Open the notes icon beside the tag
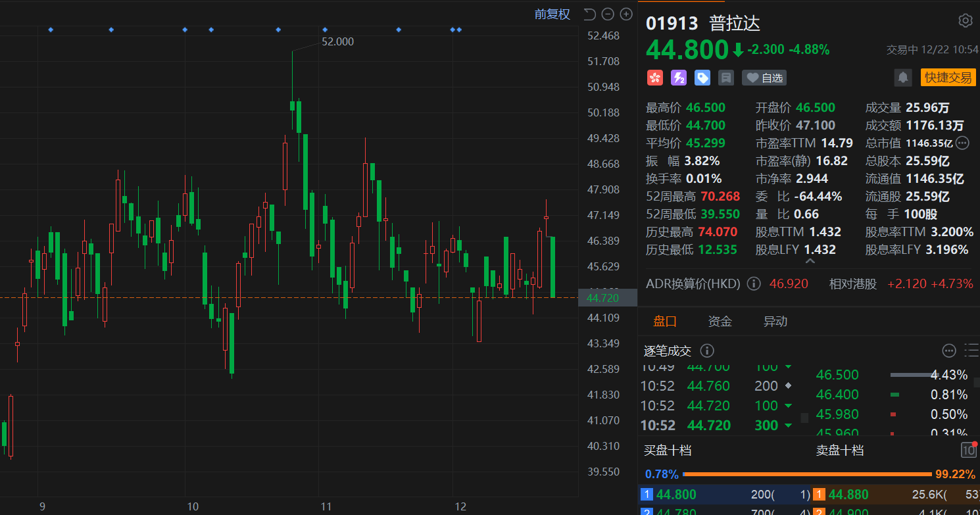The image size is (980, 515). pyautogui.click(x=726, y=78)
